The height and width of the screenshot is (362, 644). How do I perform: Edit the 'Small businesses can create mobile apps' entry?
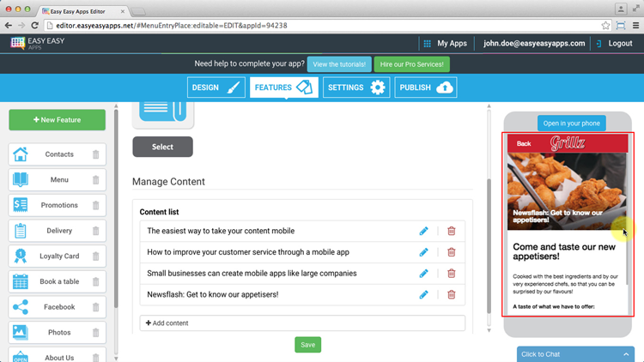423,274
